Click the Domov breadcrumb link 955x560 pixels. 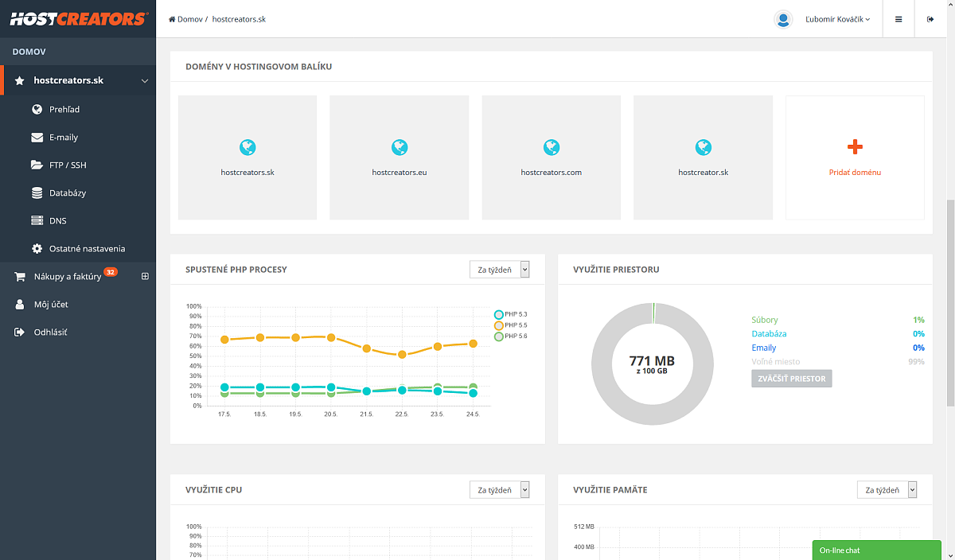tap(190, 19)
